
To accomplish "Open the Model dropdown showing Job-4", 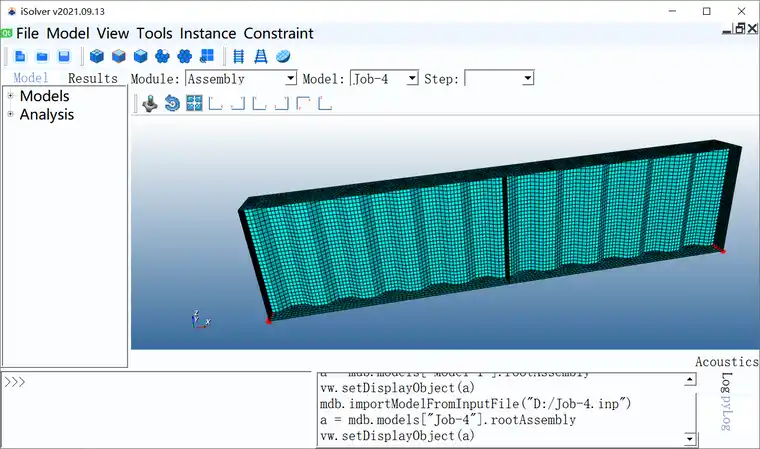I will (x=384, y=78).
